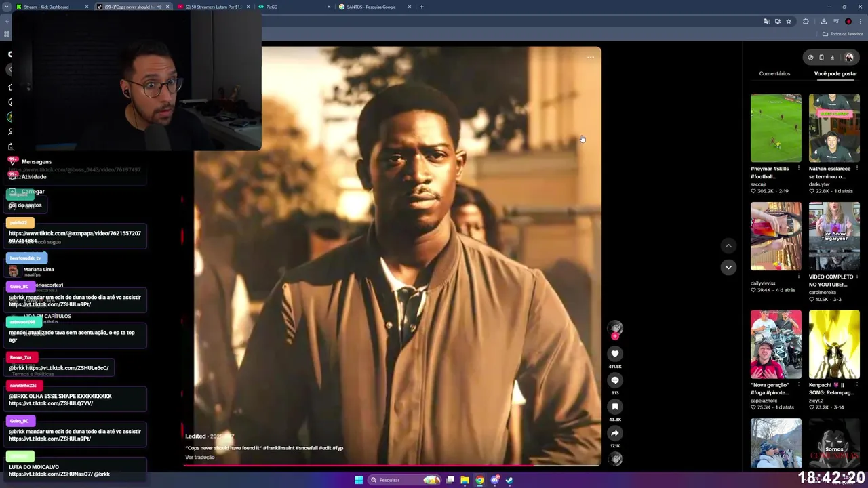The image size is (868, 488).
Task: Switch to the Você pode gostar tab
Action: click(835, 73)
